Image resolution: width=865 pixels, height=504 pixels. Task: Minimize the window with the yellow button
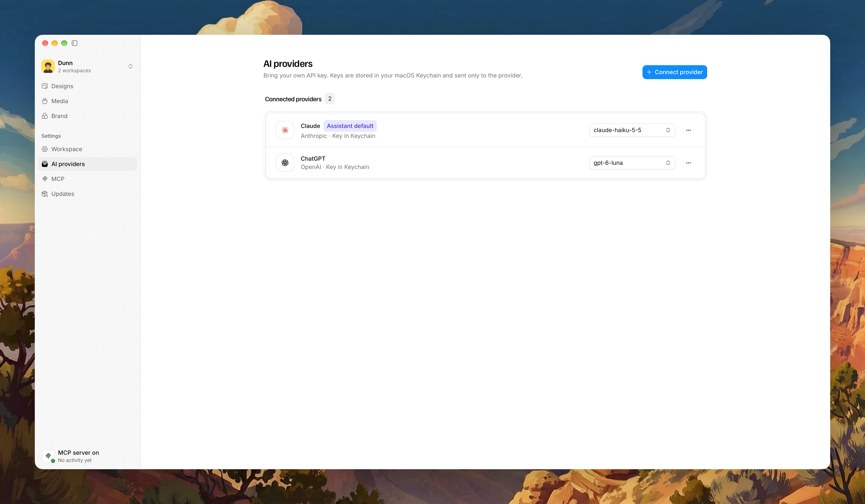point(54,43)
